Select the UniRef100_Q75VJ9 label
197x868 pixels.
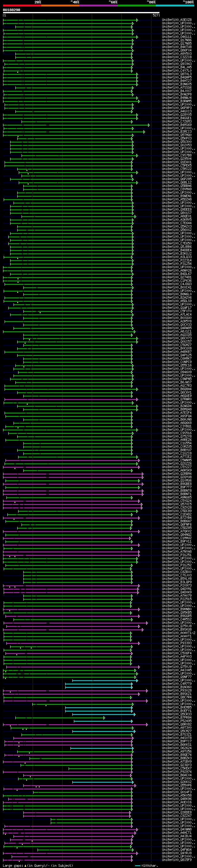177,667
